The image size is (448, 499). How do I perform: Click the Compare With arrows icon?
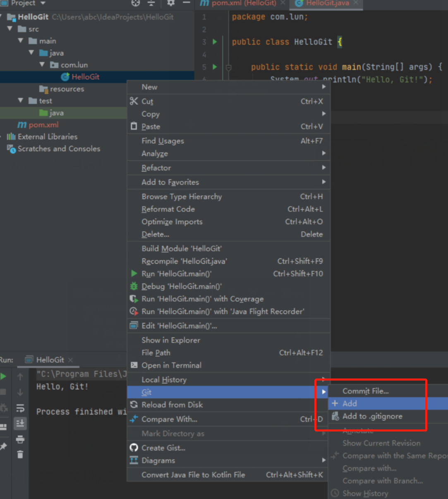(134, 419)
